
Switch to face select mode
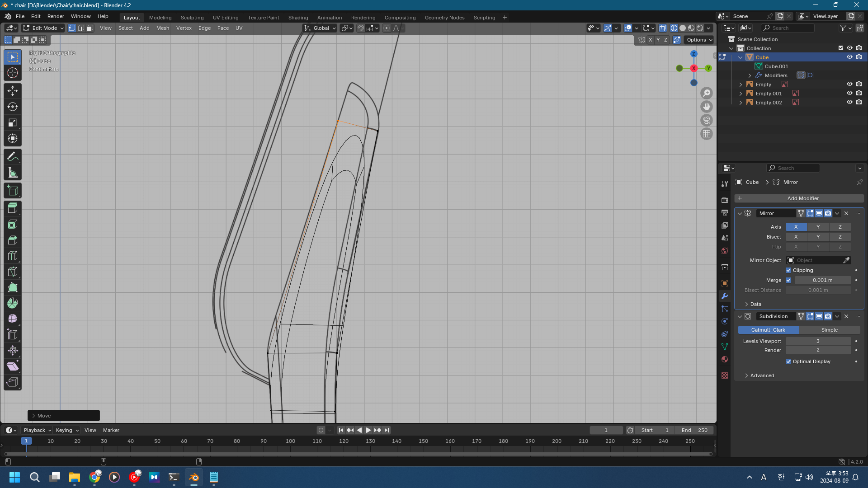(x=90, y=28)
